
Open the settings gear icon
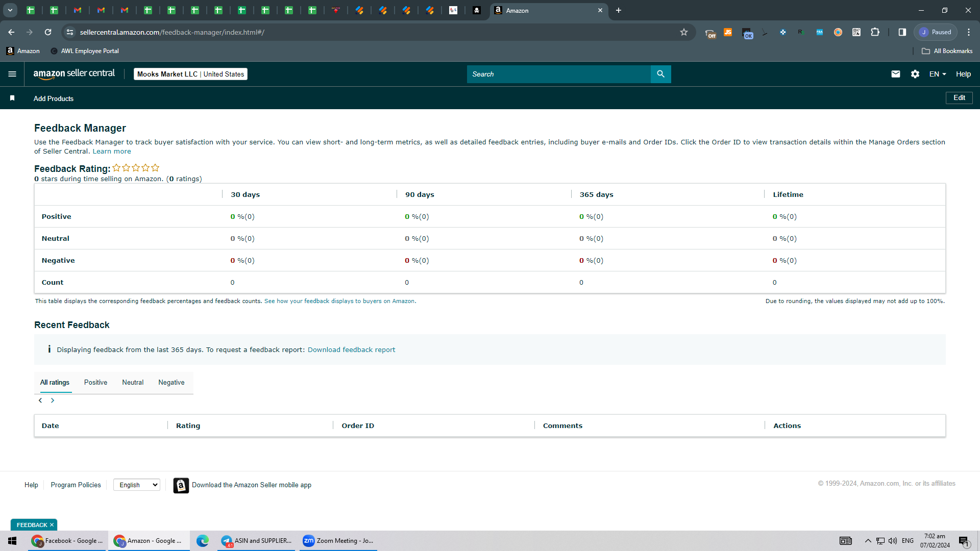click(915, 74)
